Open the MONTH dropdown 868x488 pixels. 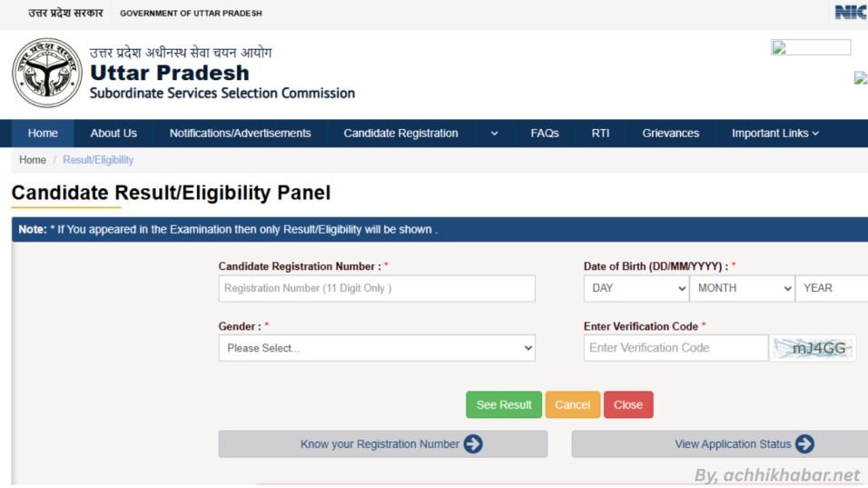click(743, 288)
